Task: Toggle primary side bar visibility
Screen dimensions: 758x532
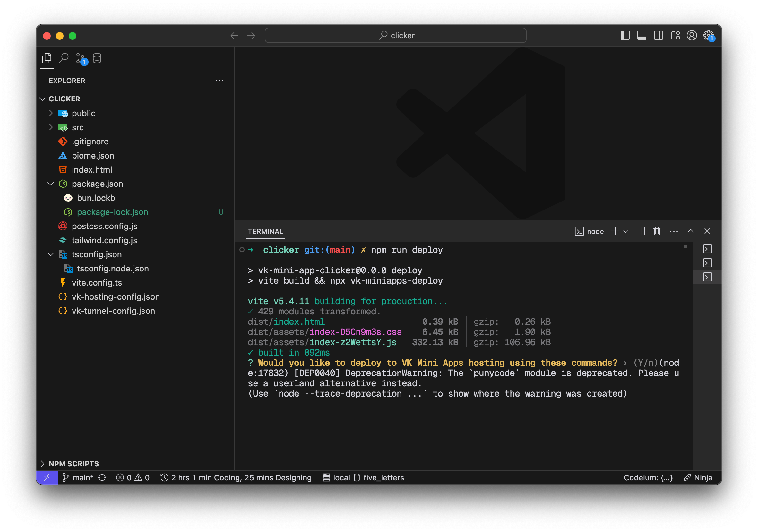Action: pos(625,35)
